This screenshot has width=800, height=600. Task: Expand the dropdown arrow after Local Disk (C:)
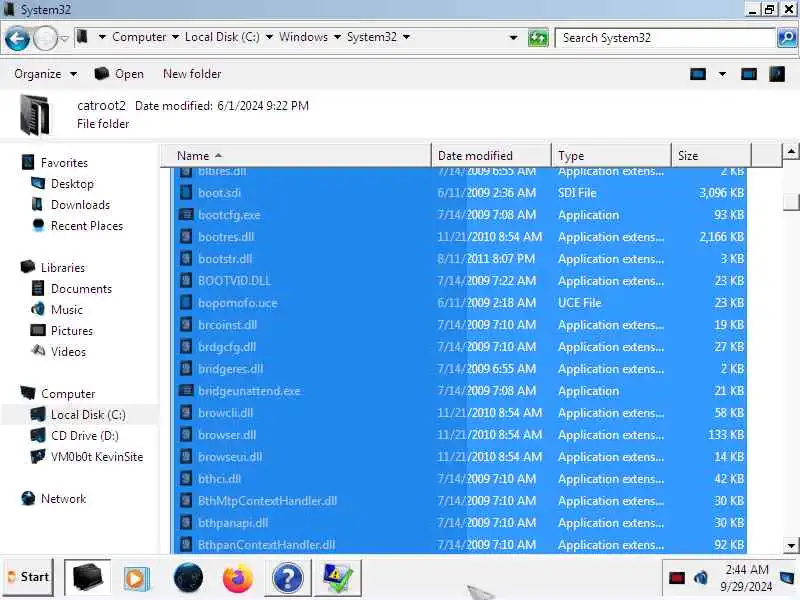269,37
